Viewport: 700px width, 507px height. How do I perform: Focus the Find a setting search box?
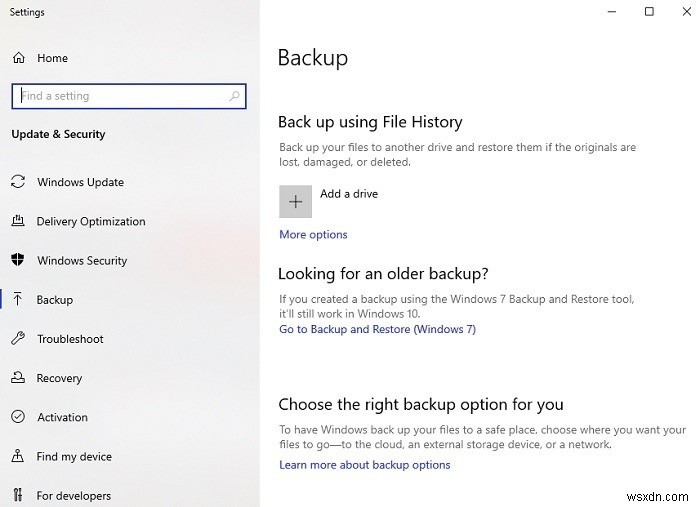pos(129,96)
